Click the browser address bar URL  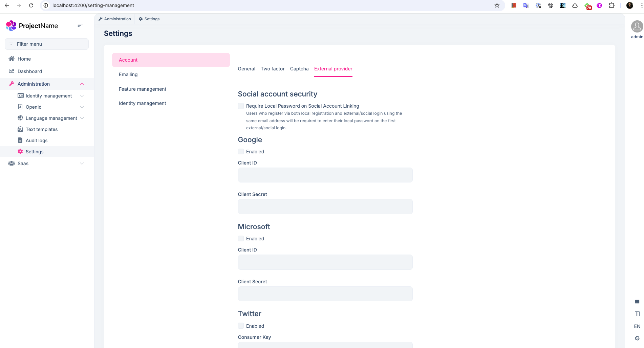pyautogui.click(x=93, y=5)
